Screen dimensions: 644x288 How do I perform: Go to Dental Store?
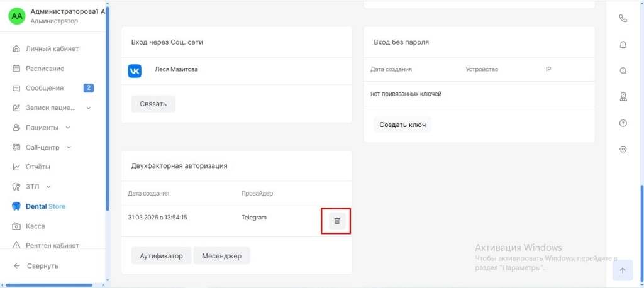point(45,206)
